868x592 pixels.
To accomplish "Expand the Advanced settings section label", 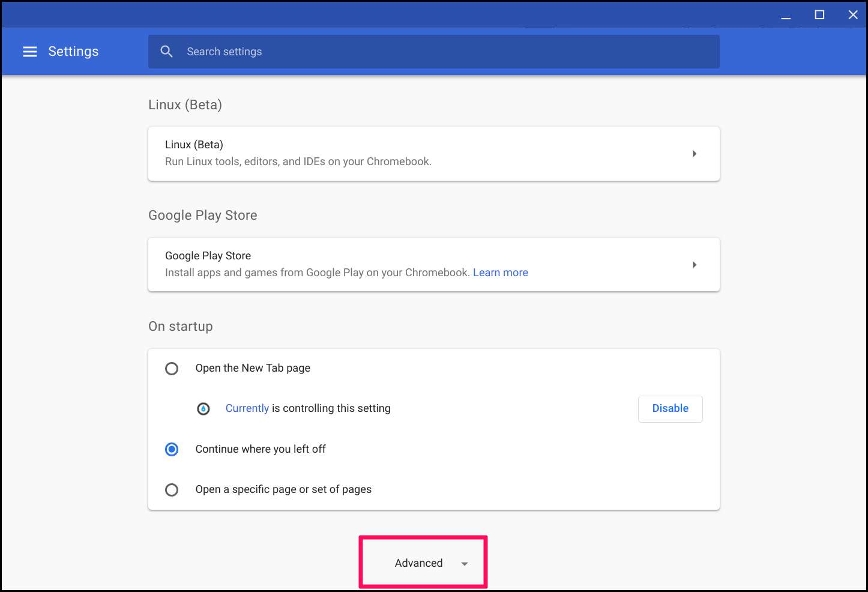I will [x=418, y=563].
